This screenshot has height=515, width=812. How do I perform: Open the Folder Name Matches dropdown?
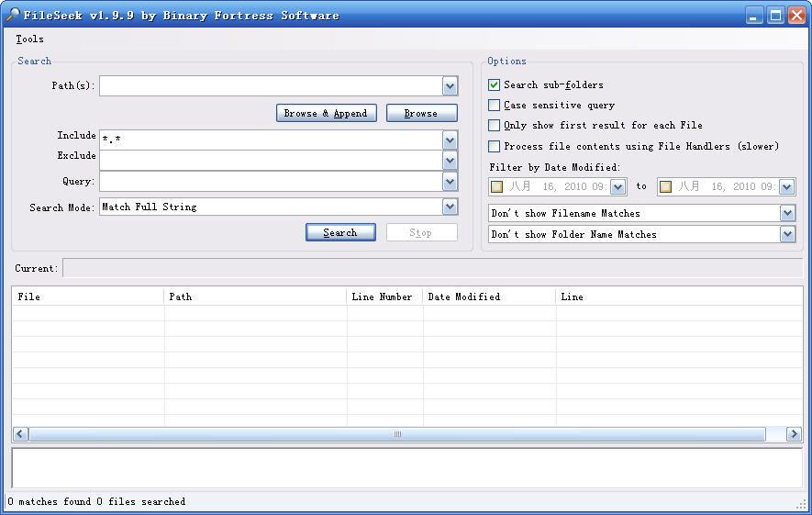pyautogui.click(x=787, y=234)
